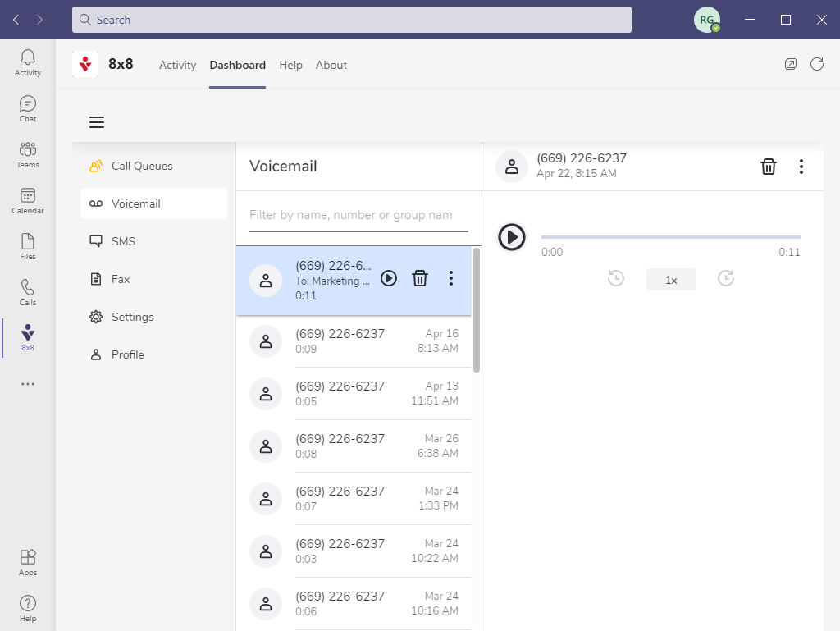Switch to the Activity tab
This screenshot has height=631, width=840.
[177, 65]
